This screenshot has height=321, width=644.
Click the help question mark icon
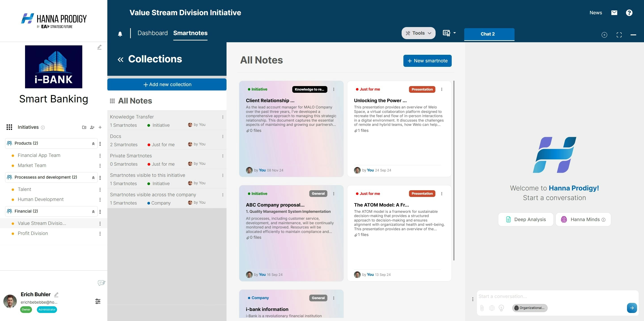pos(629,13)
